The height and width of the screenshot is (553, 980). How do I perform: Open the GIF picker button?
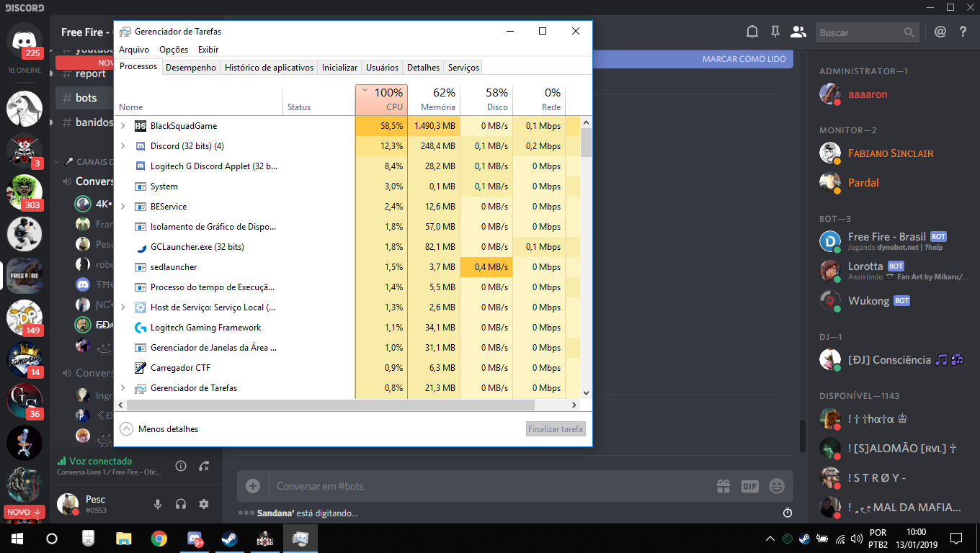(x=750, y=486)
